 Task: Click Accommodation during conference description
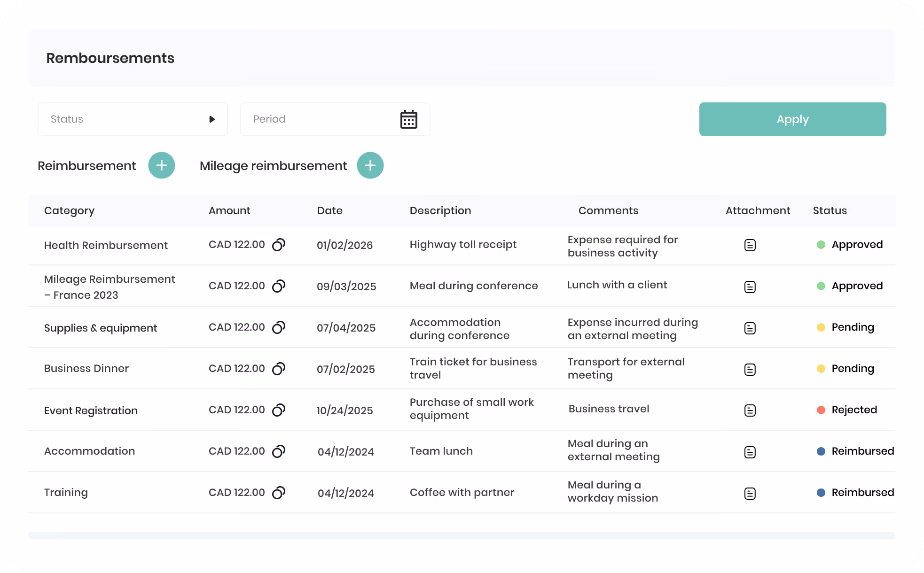[x=460, y=329]
